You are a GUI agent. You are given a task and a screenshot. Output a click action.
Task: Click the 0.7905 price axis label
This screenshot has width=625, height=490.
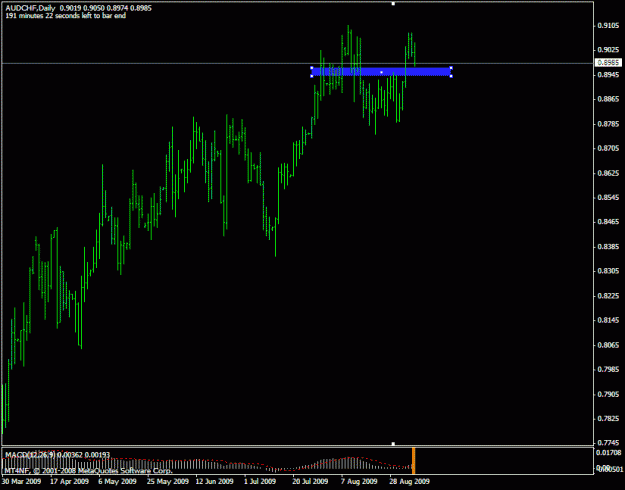608,394
